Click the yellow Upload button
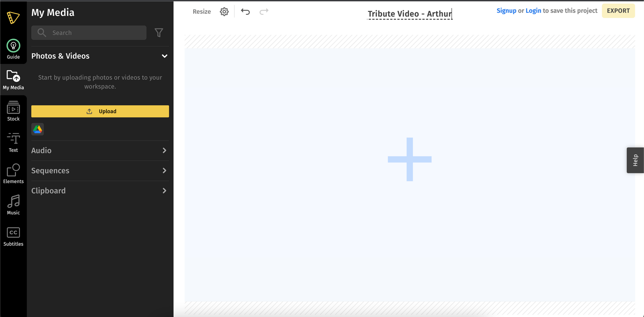 pos(100,111)
